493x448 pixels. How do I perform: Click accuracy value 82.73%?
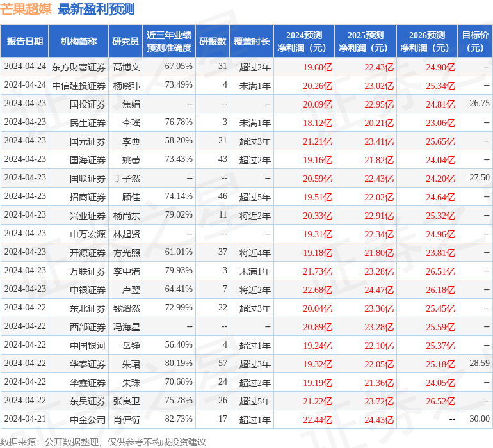click(x=179, y=419)
